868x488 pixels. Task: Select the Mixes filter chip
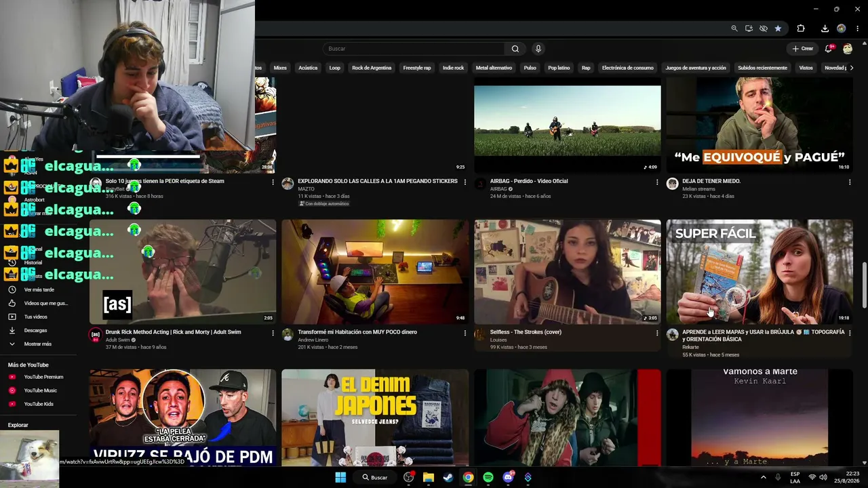(x=280, y=68)
